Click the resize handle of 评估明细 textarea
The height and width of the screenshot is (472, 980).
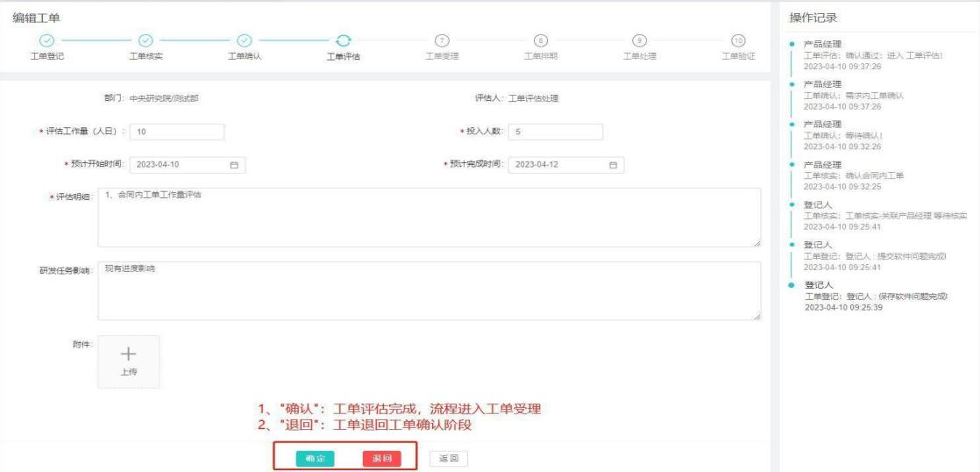click(756, 243)
